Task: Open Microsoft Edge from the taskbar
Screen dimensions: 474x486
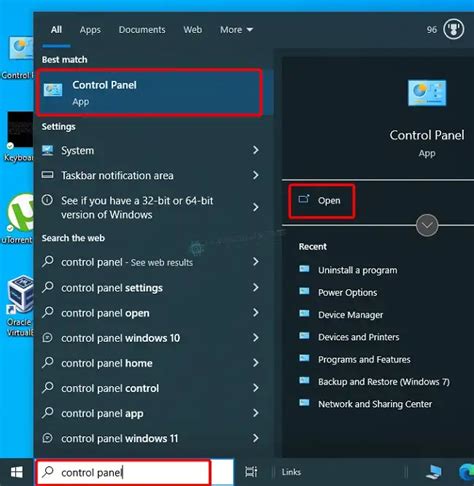Action: [466, 472]
